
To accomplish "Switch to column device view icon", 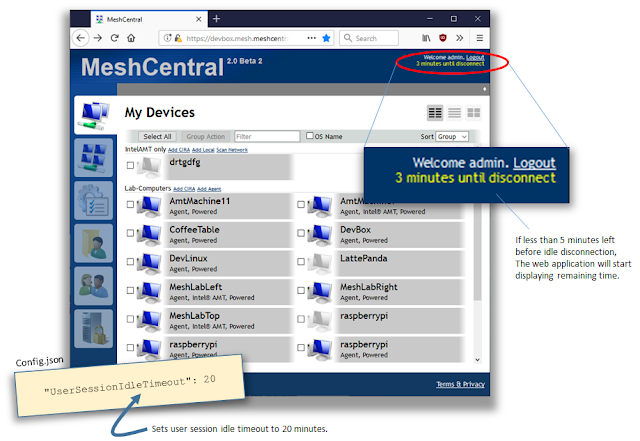I will pos(435,113).
